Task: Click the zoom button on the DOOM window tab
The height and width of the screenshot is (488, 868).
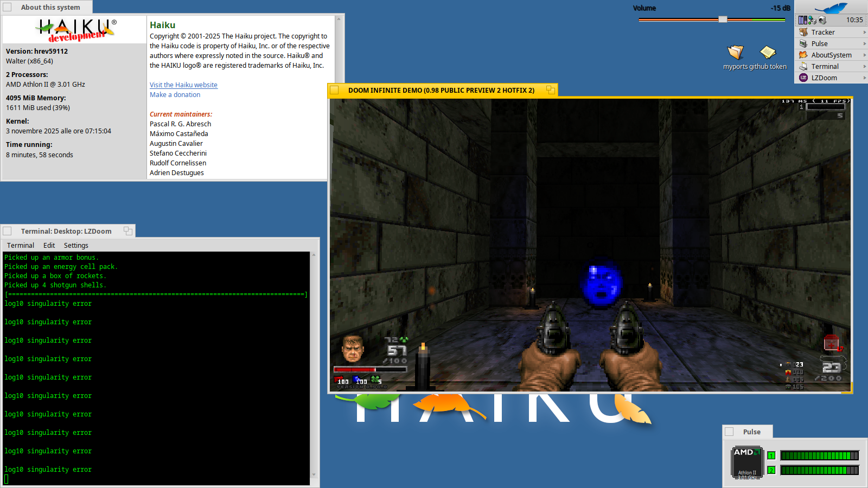Action: [550, 90]
